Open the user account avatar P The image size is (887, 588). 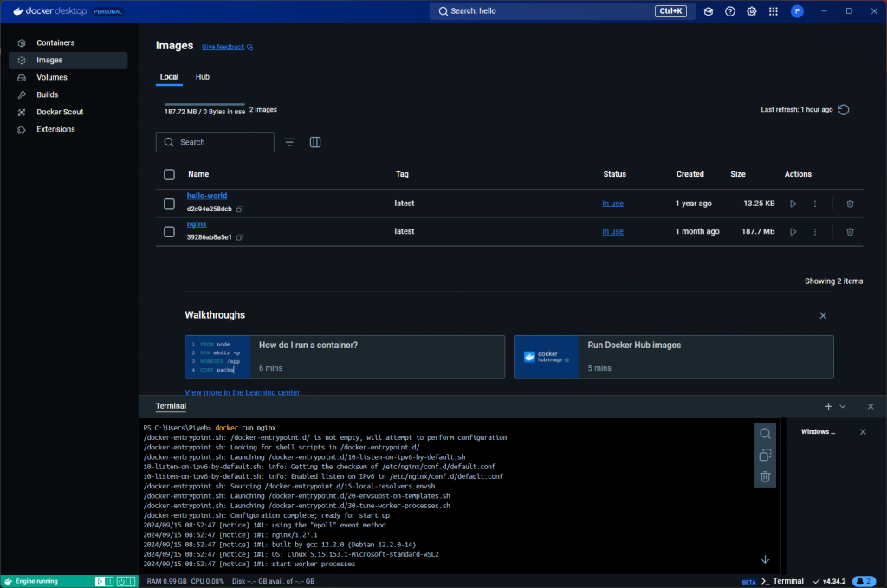tap(797, 11)
